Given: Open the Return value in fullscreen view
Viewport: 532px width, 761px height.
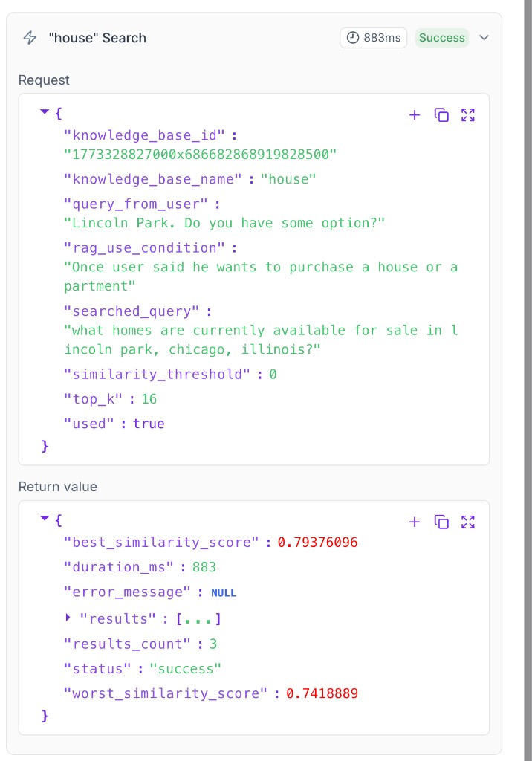Looking at the screenshot, I should (468, 522).
